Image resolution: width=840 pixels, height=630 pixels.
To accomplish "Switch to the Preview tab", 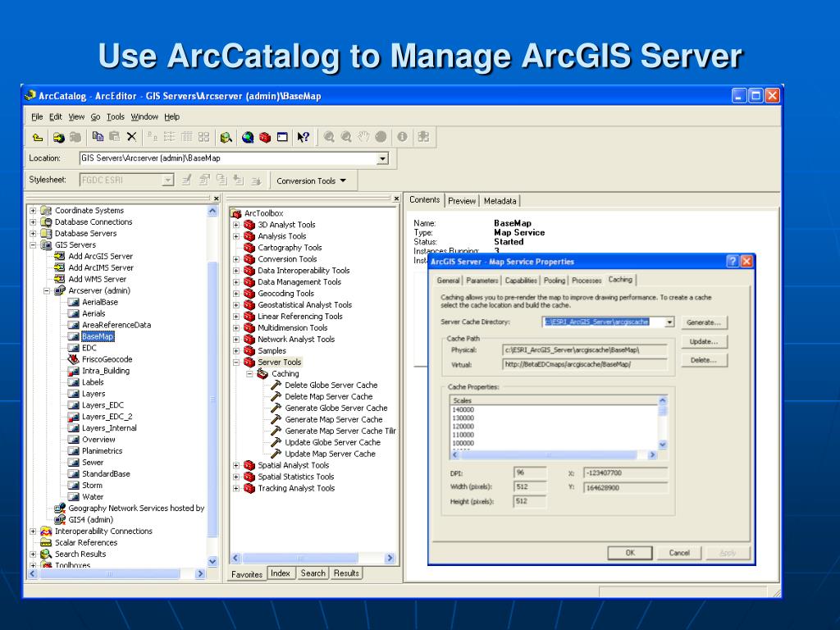I will click(462, 201).
